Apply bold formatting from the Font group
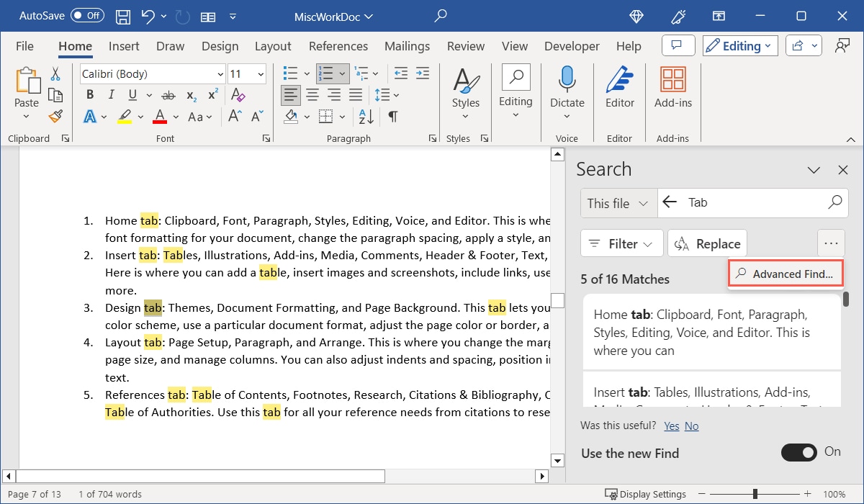 coord(89,94)
